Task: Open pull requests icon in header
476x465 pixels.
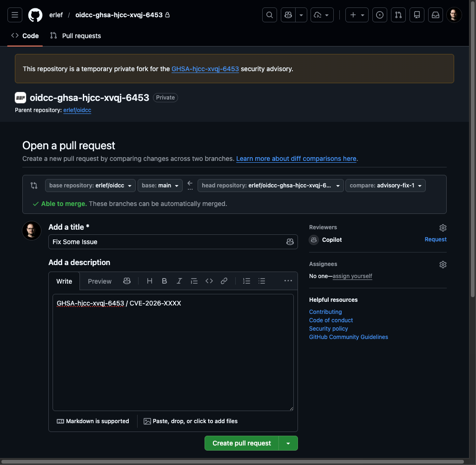Action: point(398,15)
